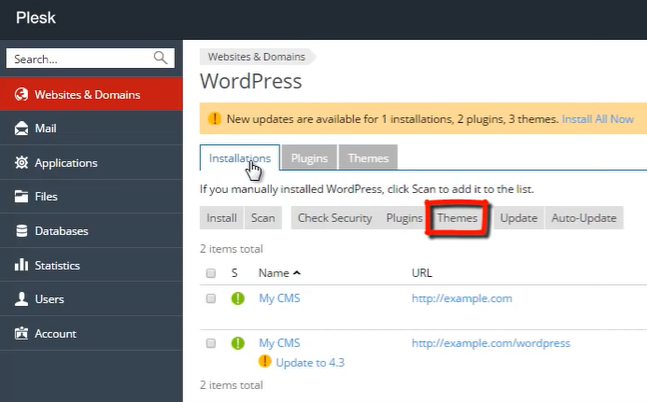647x402 pixels.
Task: Click the S status column header
Action: (234, 273)
